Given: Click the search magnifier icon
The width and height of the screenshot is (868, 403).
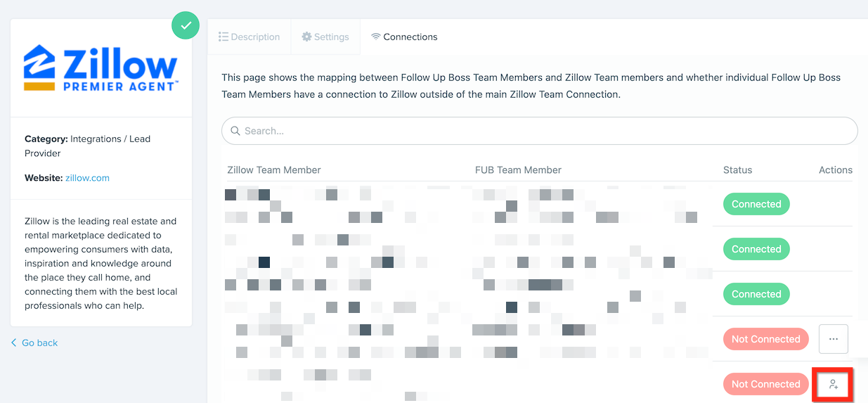Looking at the screenshot, I should (x=235, y=131).
